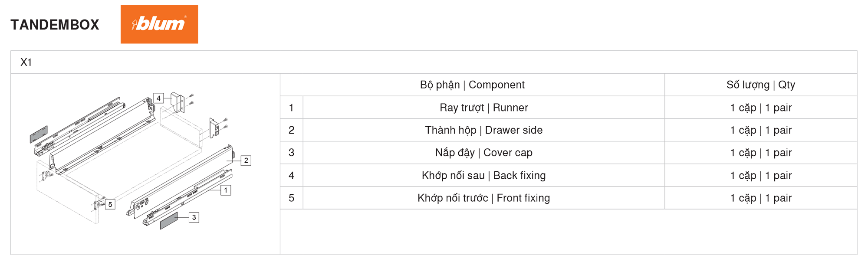Click the back fixing bracket beside label 4
The height and width of the screenshot is (262, 868).
click(x=178, y=102)
